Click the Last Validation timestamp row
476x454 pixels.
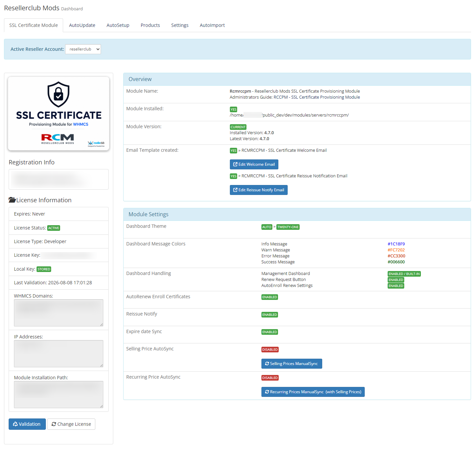click(58, 283)
